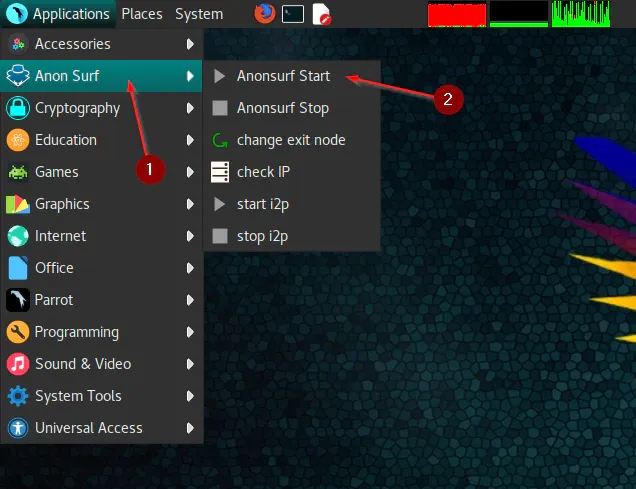The height and width of the screenshot is (489, 636).
Task: Expand the Programming submenu arrow
Action: click(190, 332)
